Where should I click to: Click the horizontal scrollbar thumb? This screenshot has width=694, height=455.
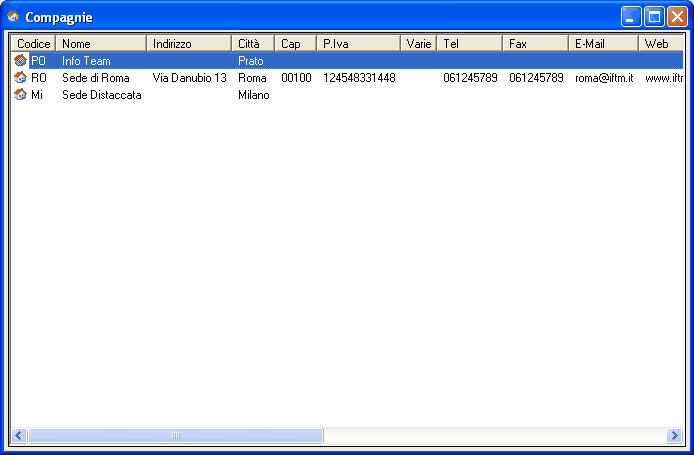[176, 436]
